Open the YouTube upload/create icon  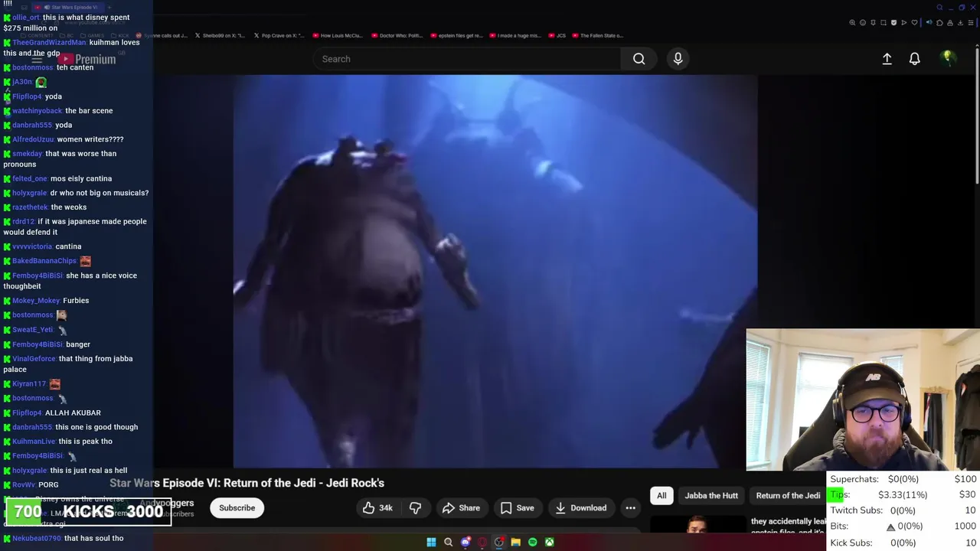(887, 59)
